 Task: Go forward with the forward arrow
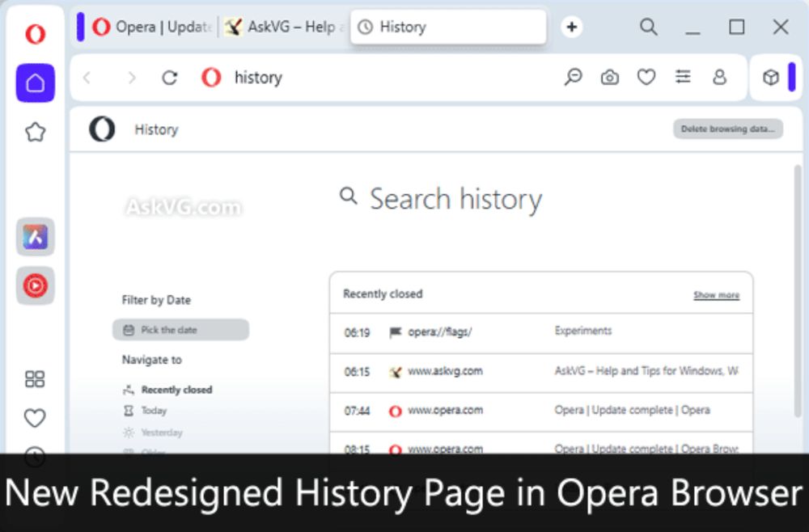pos(132,78)
